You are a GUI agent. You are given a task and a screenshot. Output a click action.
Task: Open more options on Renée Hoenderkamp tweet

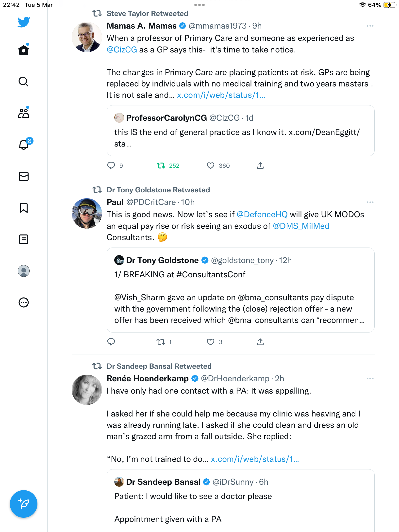(370, 379)
